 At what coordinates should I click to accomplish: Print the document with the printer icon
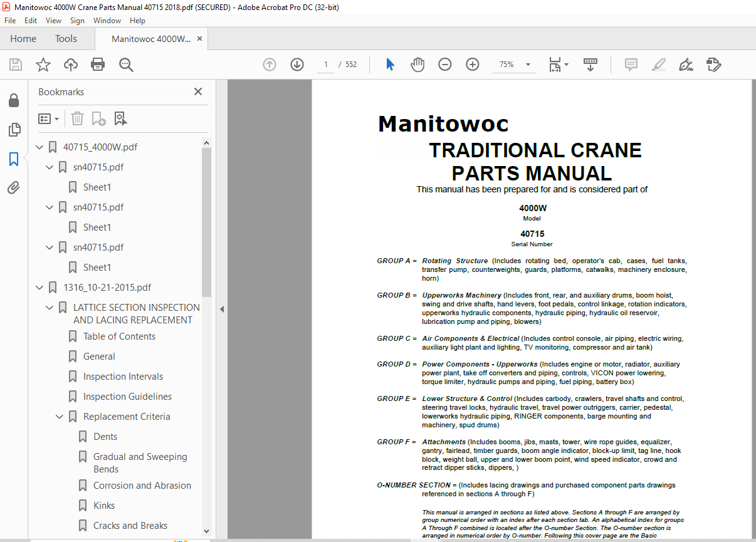click(x=98, y=65)
